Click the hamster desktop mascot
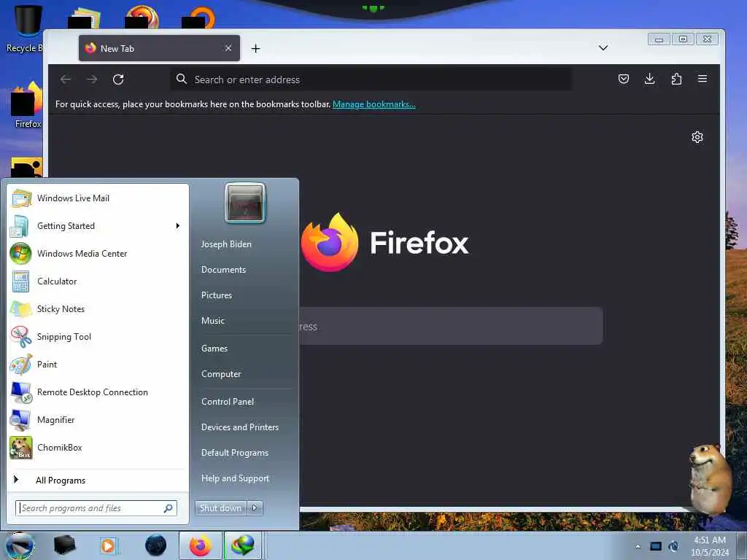747x560 pixels. coord(709,478)
